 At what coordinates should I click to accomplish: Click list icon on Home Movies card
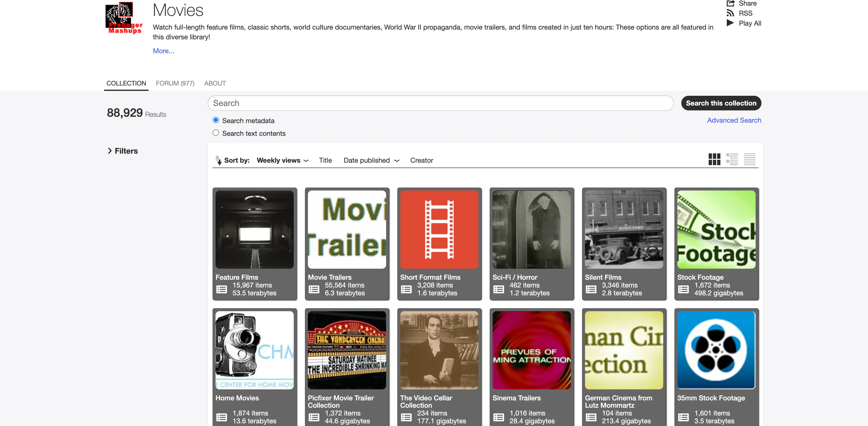click(x=221, y=417)
